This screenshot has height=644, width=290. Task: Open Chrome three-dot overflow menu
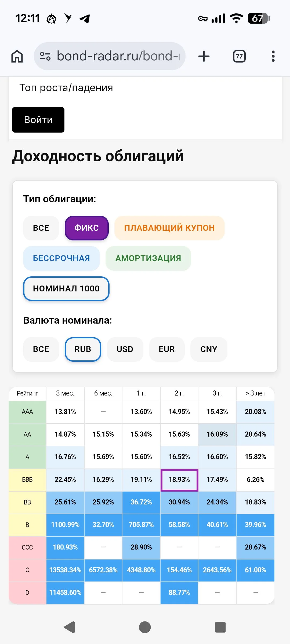[273, 56]
